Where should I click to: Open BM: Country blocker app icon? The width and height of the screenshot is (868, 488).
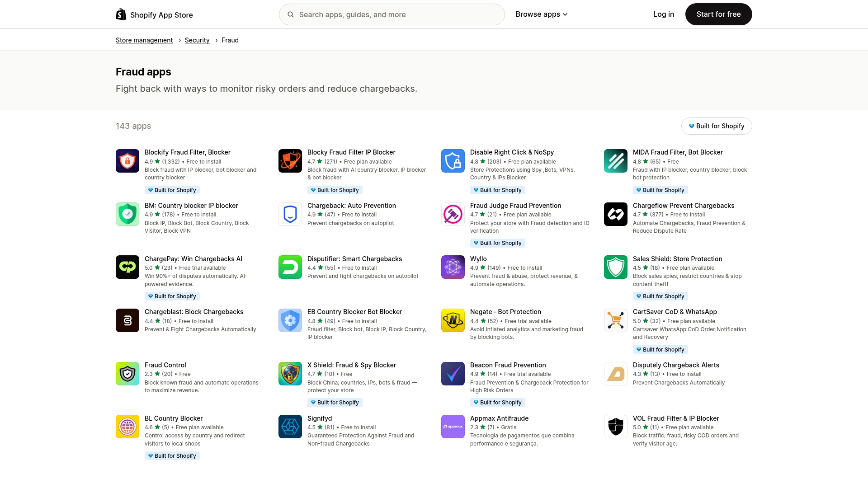click(x=127, y=214)
